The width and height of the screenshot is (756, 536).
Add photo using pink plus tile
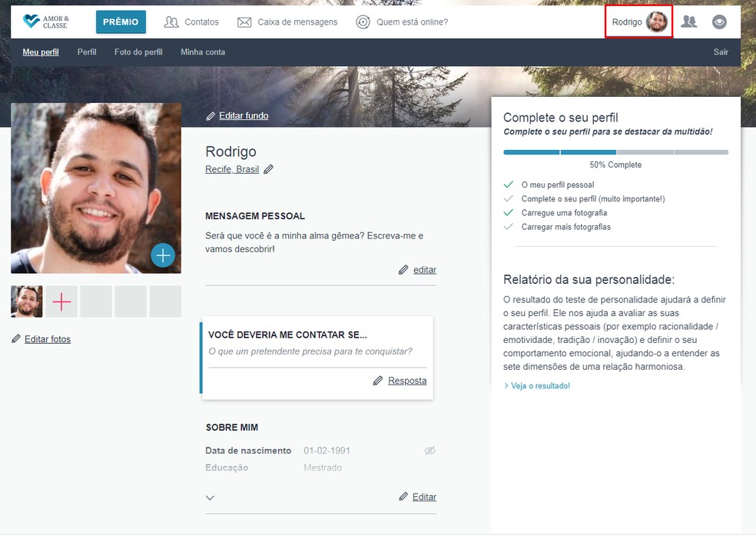coord(61,302)
